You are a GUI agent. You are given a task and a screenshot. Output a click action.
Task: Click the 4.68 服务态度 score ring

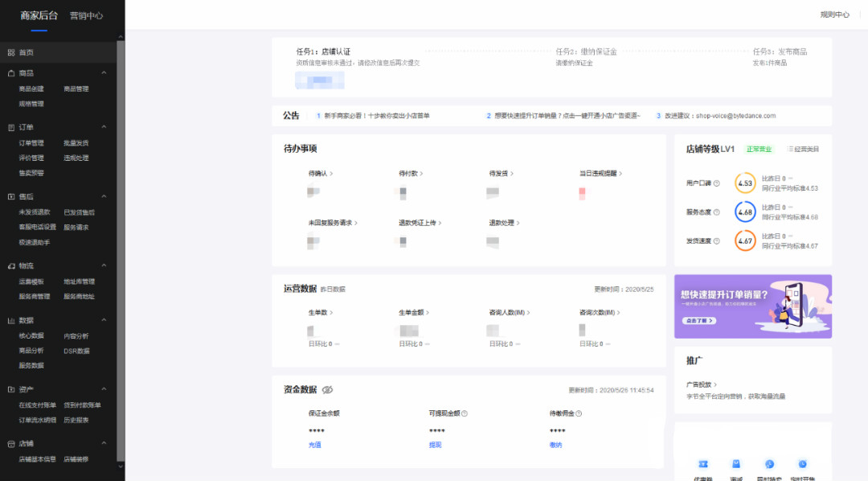pos(745,212)
